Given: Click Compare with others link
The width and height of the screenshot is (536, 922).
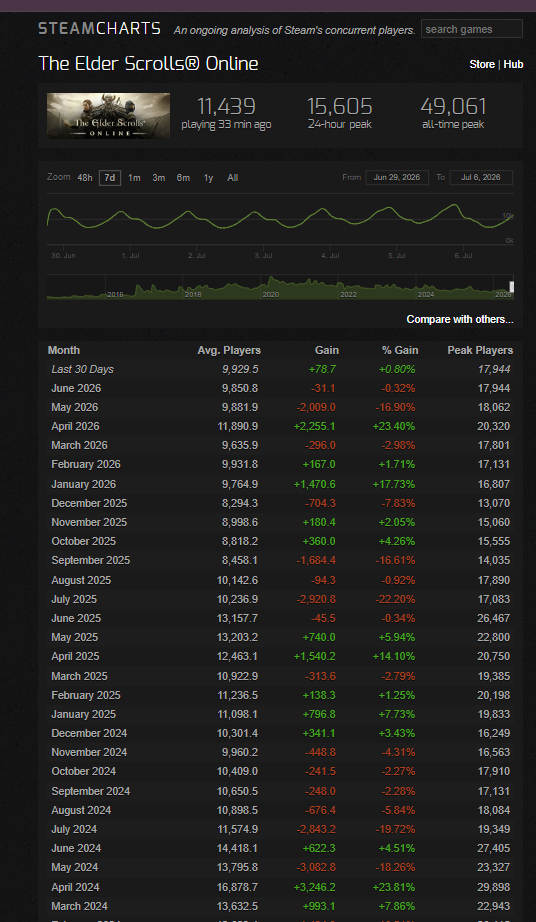Looking at the screenshot, I should [460, 319].
